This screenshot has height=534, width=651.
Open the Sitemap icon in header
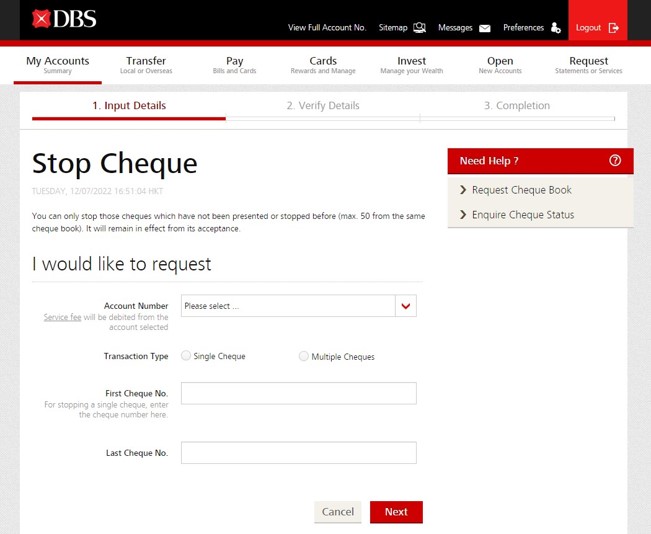(420, 28)
